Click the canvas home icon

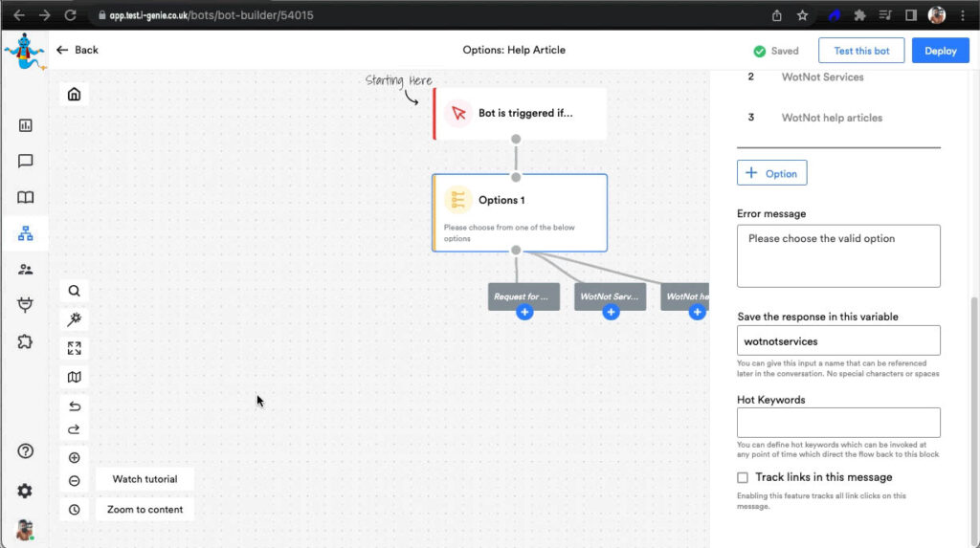pyautogui.click(x=74, y=94)
